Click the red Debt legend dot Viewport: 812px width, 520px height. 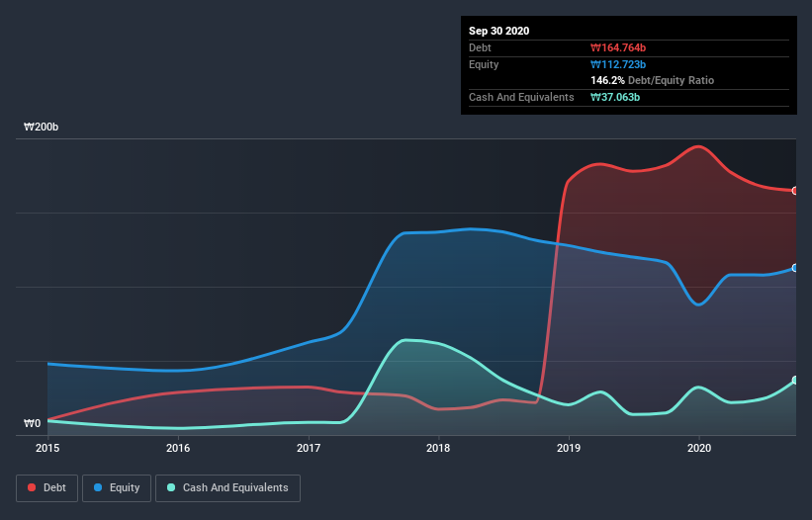pos(32,487)
